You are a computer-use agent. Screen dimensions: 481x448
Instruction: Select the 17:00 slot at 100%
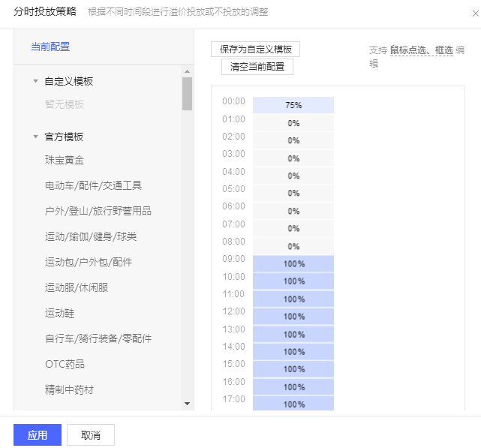293,404
